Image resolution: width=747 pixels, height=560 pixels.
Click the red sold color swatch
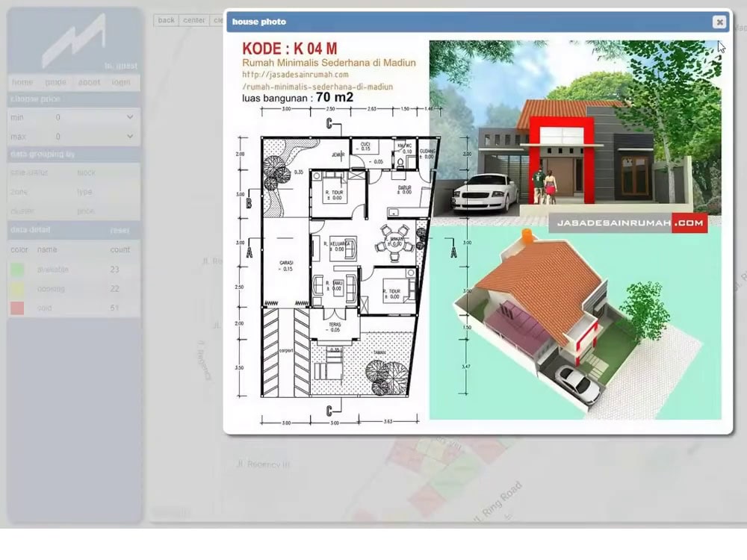click(17, 308)
